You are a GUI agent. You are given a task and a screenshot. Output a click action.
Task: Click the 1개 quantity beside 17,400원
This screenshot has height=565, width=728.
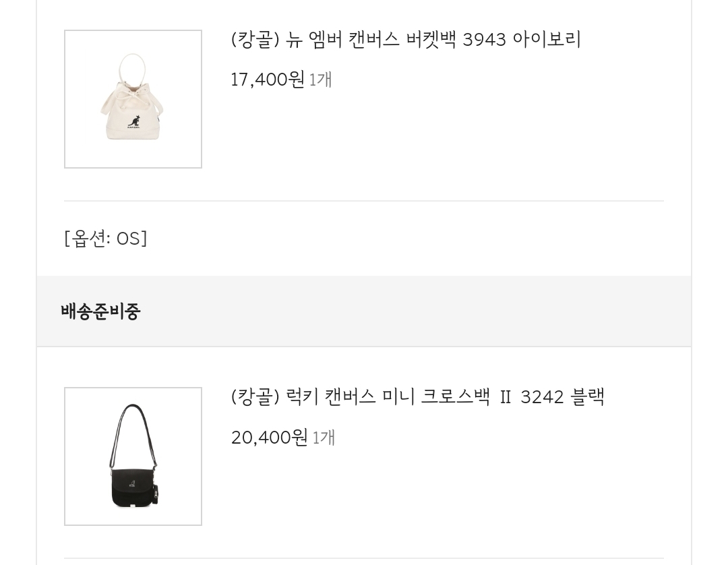click(320, 80)
